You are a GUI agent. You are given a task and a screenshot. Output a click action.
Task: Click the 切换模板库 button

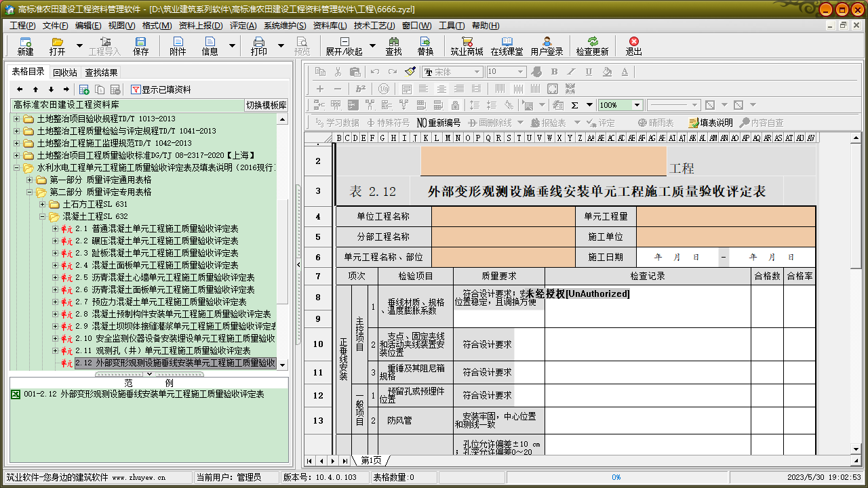point(266,105)
